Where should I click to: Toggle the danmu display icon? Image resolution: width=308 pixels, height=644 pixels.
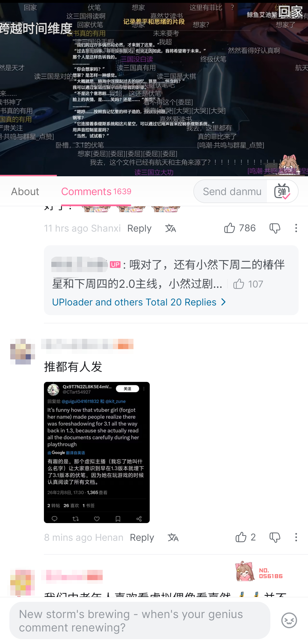point(282,191)
